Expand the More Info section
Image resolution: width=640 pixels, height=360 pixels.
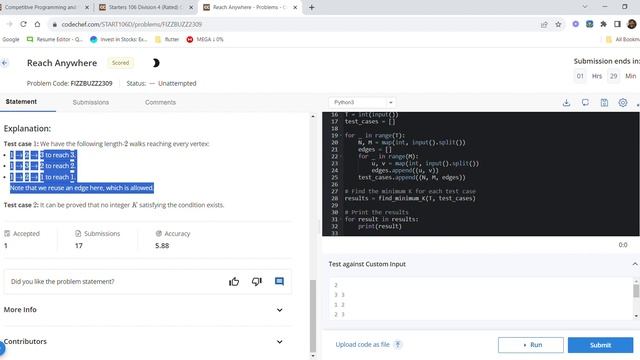click(x=147, y=310)
